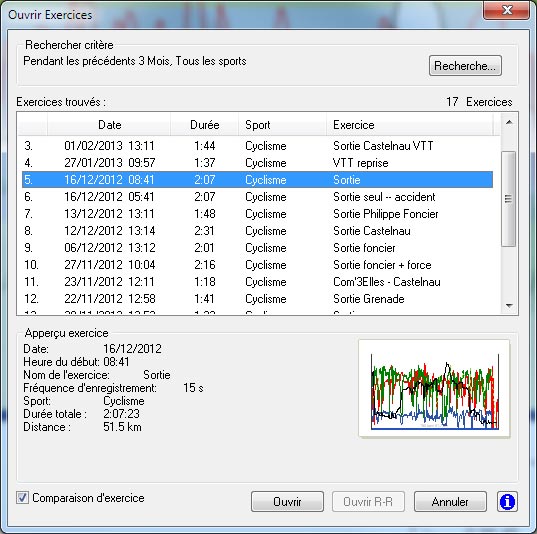
Task: Close the Ouvrir Exercices dialog
Action: tap(507, 10)
